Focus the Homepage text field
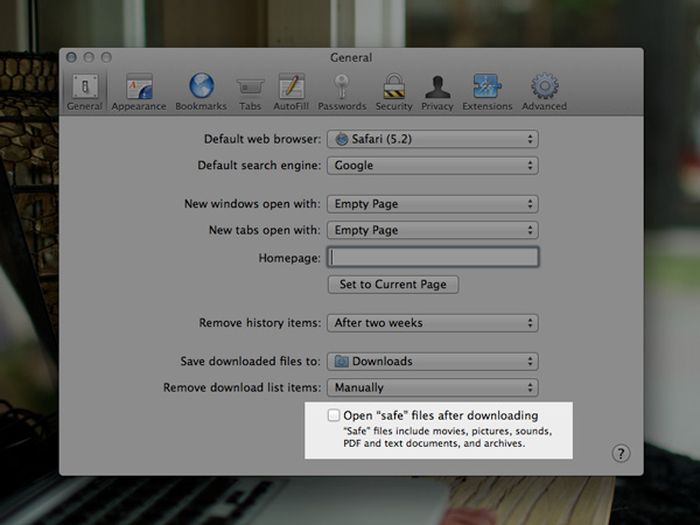The image size is (700, 525). click(433, 257)
